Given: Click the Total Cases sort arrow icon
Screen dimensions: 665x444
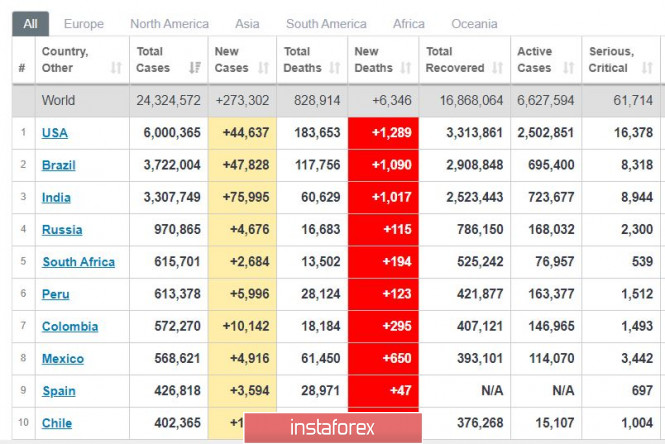Looking at the screenshot, I should (x=195, y=68).
